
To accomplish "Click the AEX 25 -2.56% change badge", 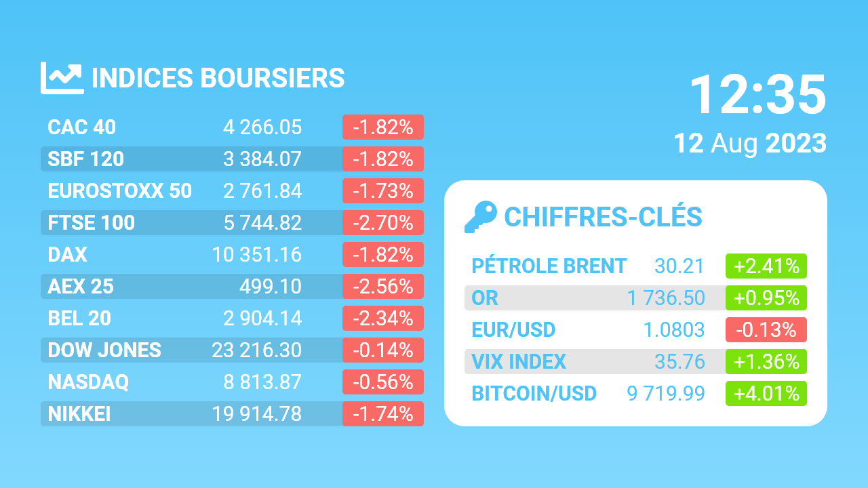I will [383, 287].
